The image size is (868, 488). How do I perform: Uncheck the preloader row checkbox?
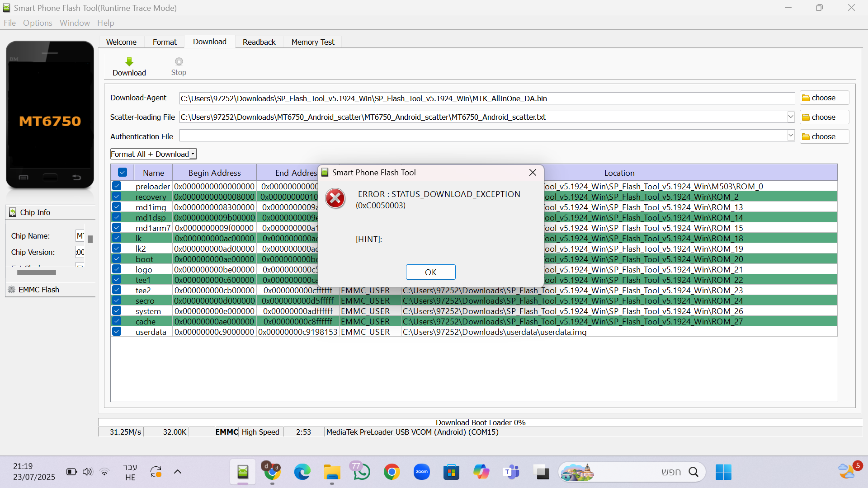[117, 186]
